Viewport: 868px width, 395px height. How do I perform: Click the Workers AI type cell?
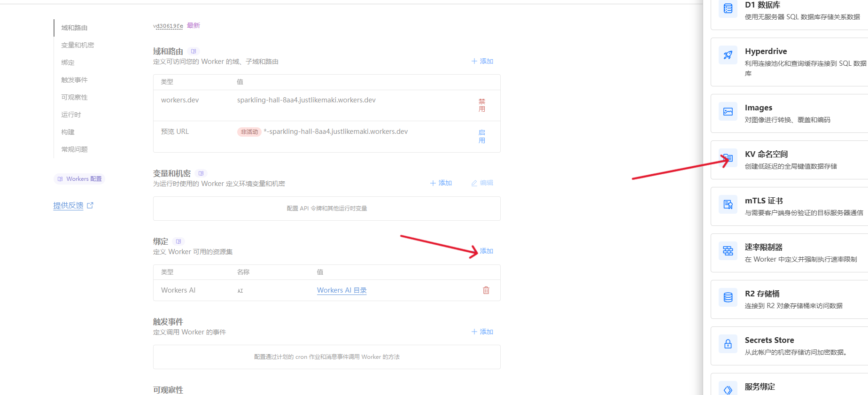178,290
